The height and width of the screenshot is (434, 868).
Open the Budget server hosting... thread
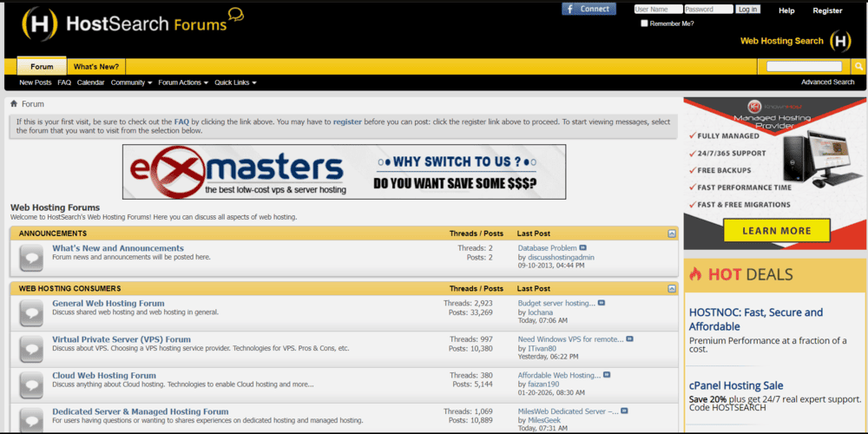(556, 303)
